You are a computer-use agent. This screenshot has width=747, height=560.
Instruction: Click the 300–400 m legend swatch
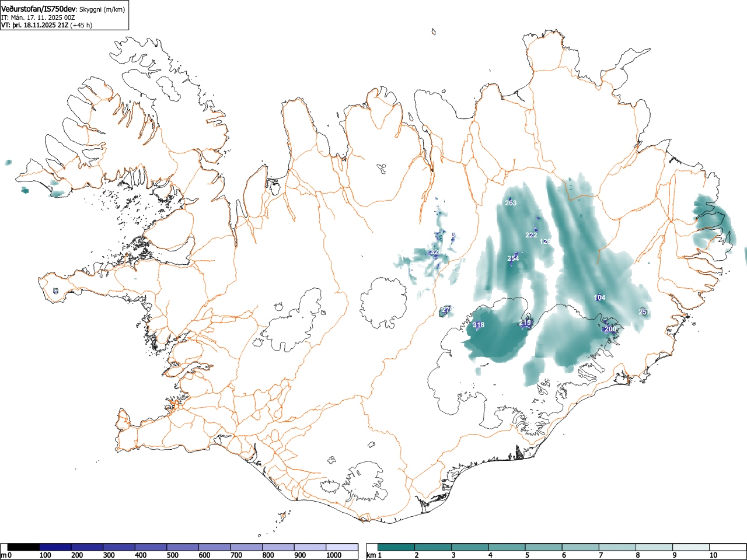click(x=119, y=547)
